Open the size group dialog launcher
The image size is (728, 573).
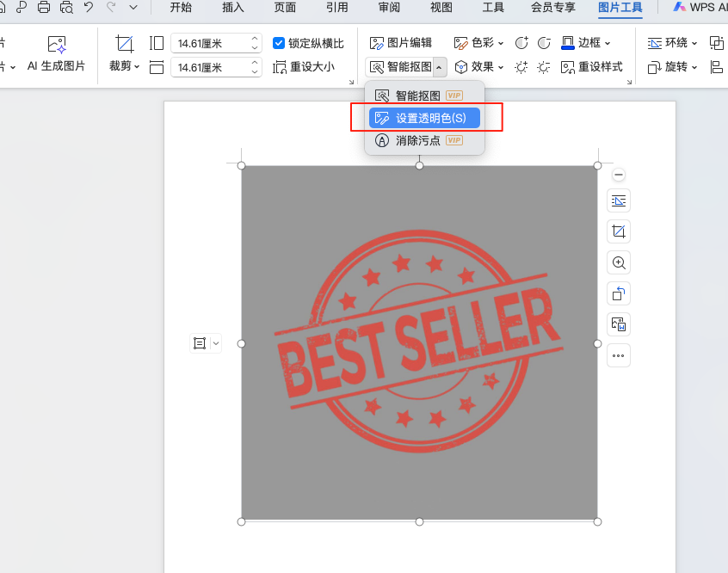pyautogui.click(x=351, y=82)
